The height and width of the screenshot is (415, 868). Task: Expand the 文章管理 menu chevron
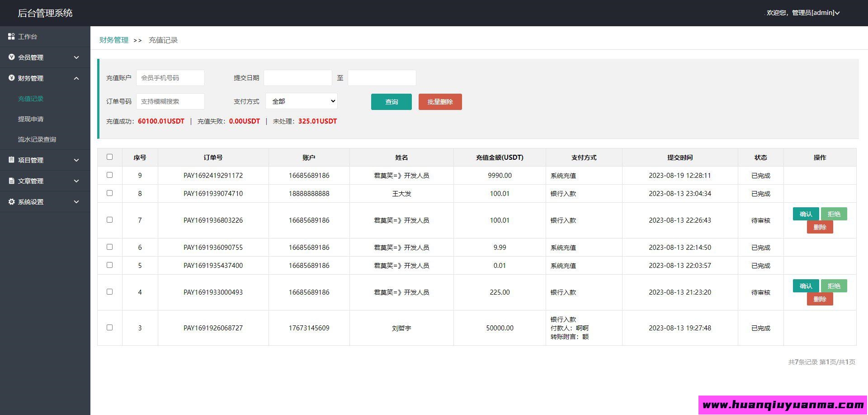pos(76,181)
